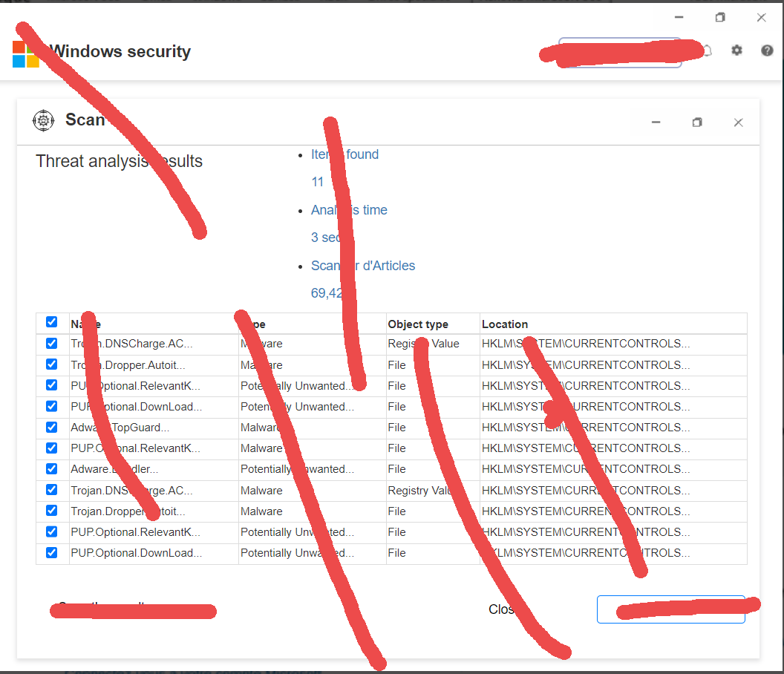Toggle the select-all checkbox in table header
This screenshot has width=784, height=674.
pos(51,322)
